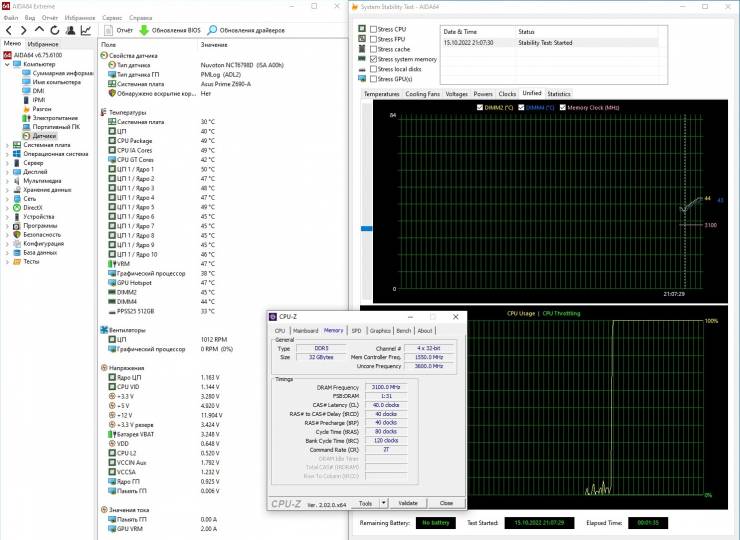Screen dimensions: 740x540
Task: Open the Файл menu in AIDA64
Action: (x=11, y=17)
